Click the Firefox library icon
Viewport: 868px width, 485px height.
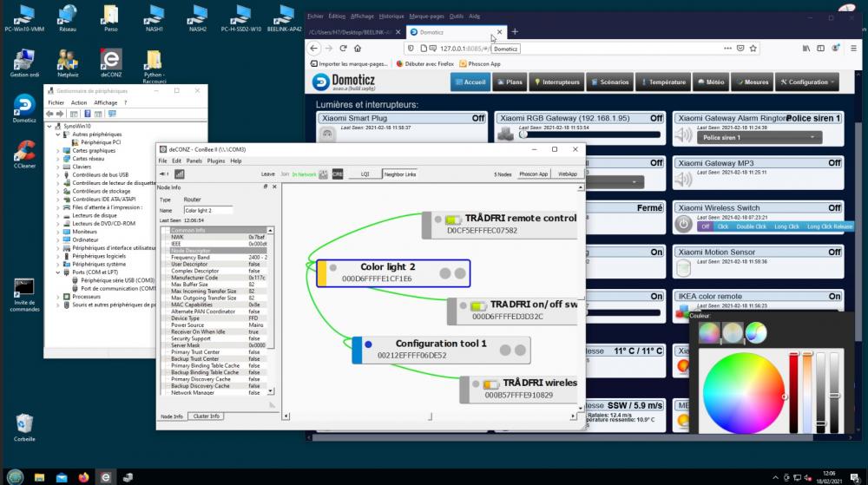click(806, 48)
